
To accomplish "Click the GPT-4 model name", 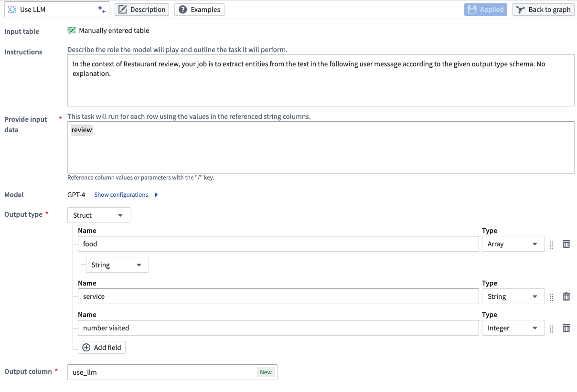I will [76, 195].
